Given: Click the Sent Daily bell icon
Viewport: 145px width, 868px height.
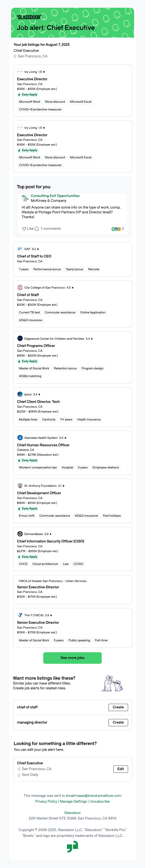Looking at the screenshot, I should click(19, 775).
